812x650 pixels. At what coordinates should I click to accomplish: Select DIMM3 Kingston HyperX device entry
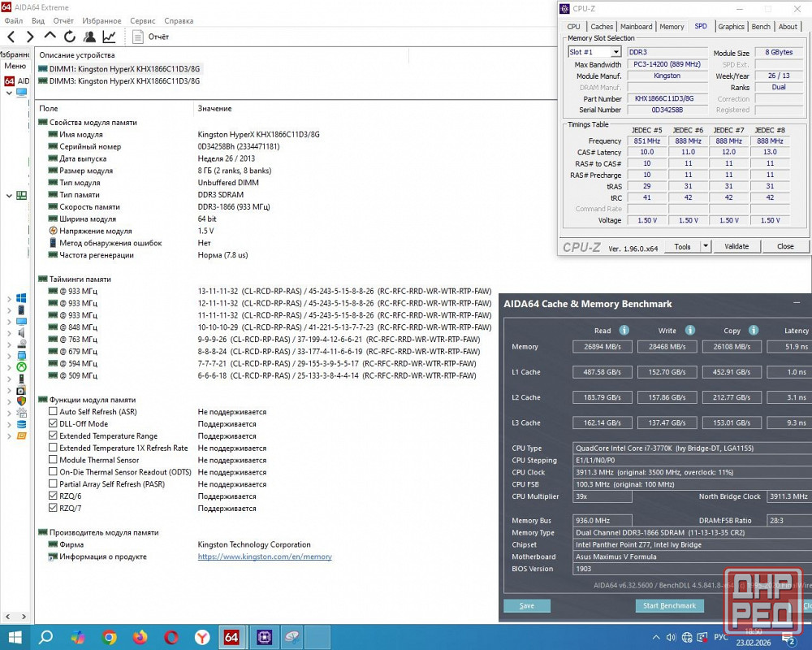[x=123, y=81]
